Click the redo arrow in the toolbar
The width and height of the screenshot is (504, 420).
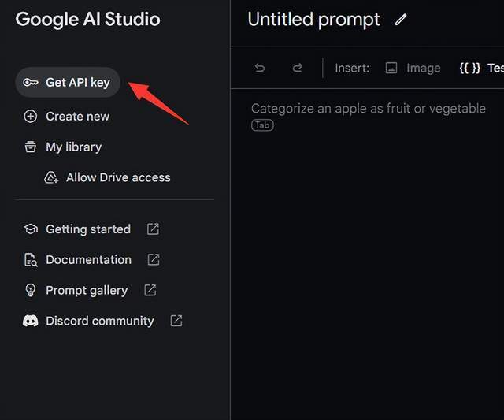click(x=297, y=69)
